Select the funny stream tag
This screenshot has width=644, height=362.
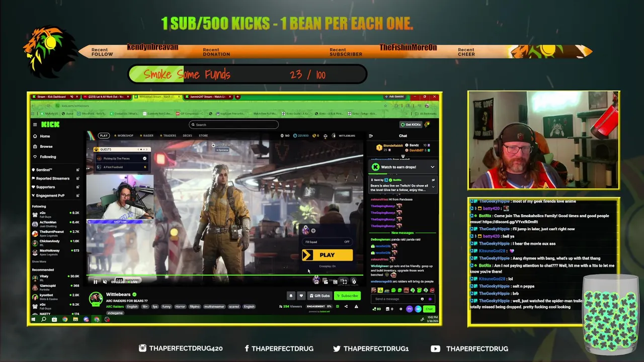tap(166, 306)
